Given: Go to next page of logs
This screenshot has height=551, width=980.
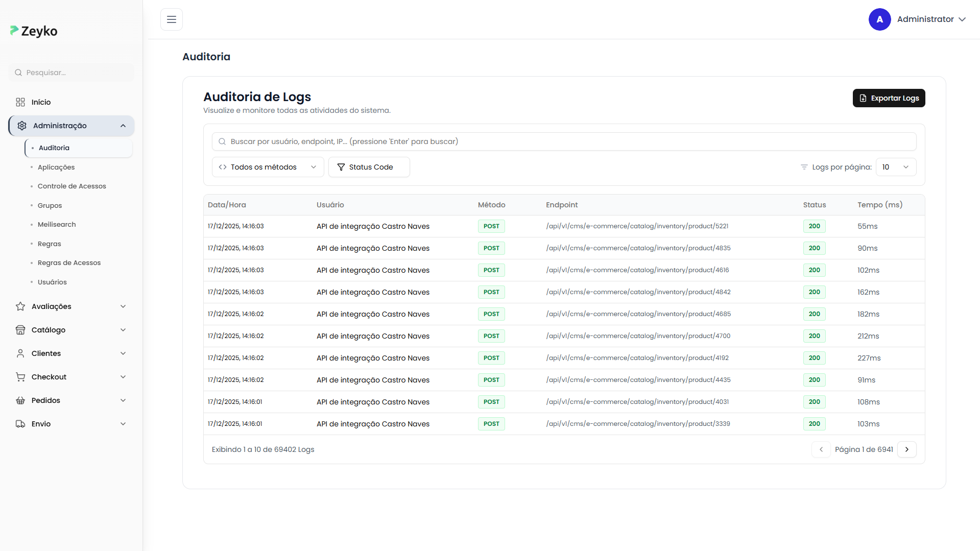Looking at the screenshot, I should pos(906,449).
